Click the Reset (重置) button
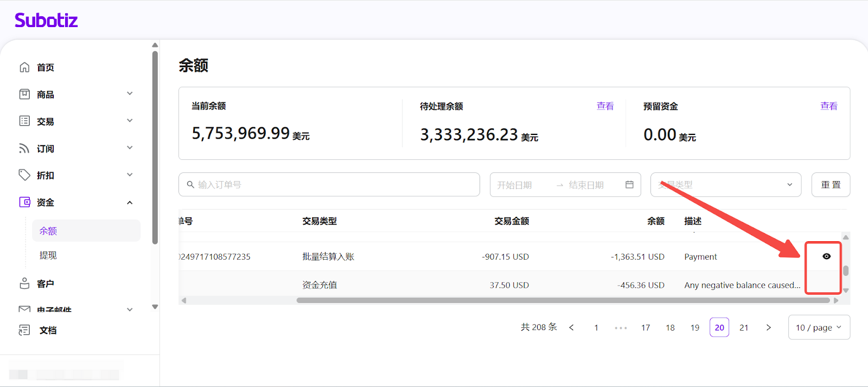This screenshot has width=868, height=387. 830,185
